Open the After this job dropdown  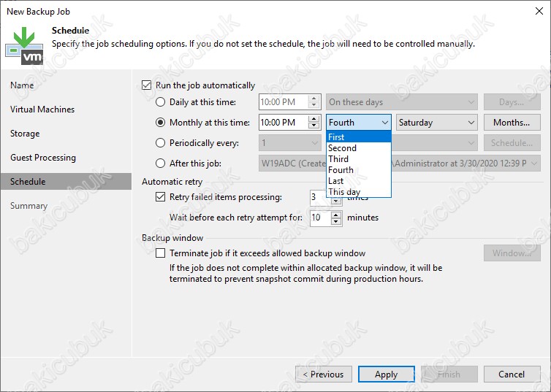click(400, 164)
